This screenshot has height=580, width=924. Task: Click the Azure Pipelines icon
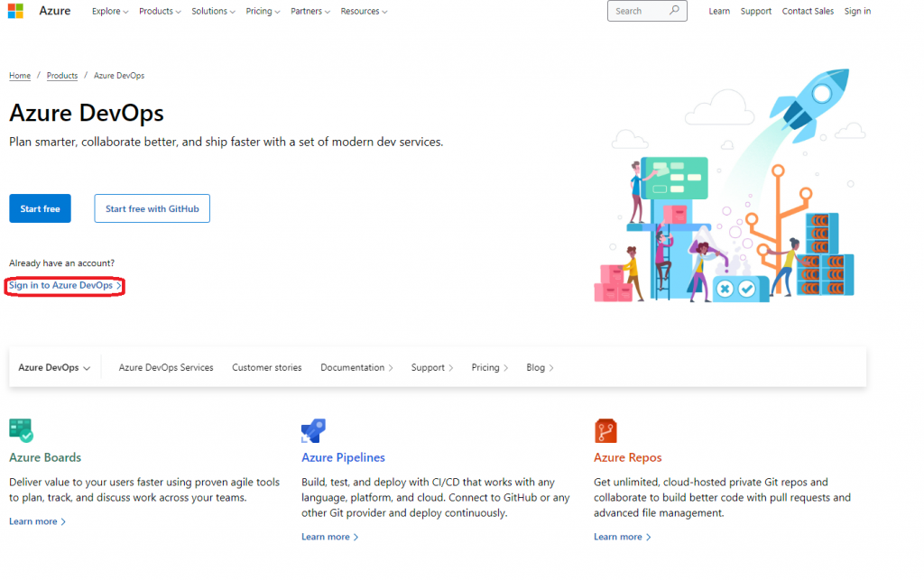313,430
